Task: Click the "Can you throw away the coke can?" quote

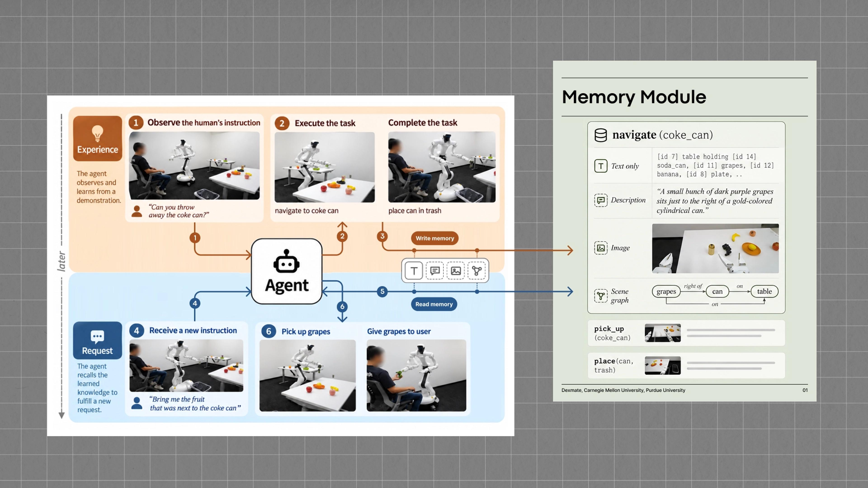Action: coord(179,211)
